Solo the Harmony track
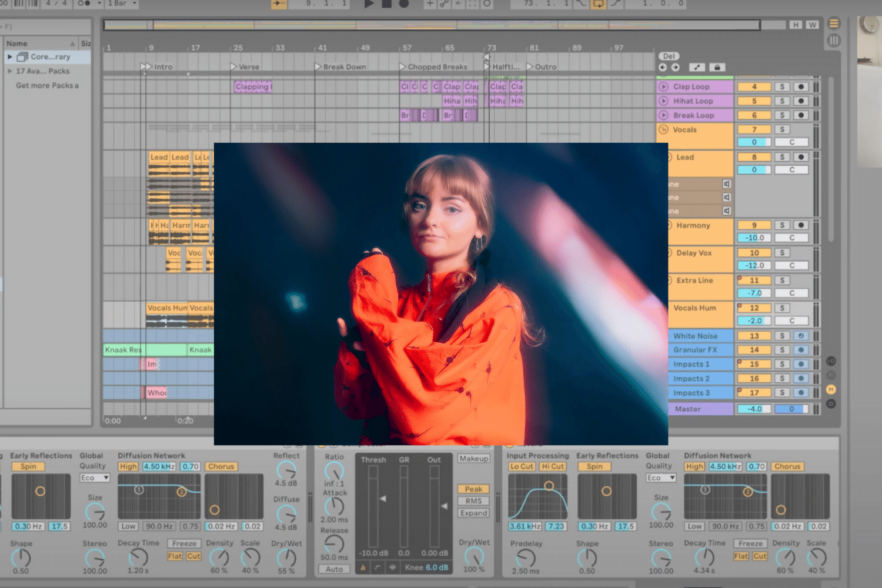Image resolution: width=882 pixels, height=588 pixels. (782, 225)
